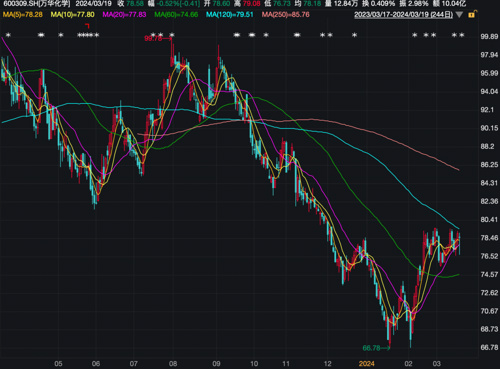This screenshot has height=369, width=500.
Task: Click the average price 78.18 value
Action: tap(312, 4)
